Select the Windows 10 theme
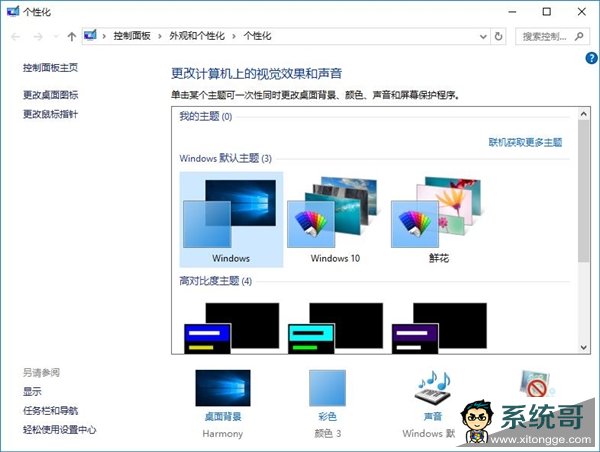The image size is (600, 452). [335, 219]
